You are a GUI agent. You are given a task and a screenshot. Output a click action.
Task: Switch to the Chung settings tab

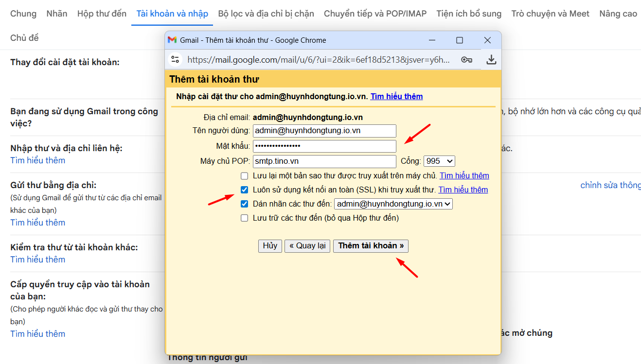[x=23, y=14]
